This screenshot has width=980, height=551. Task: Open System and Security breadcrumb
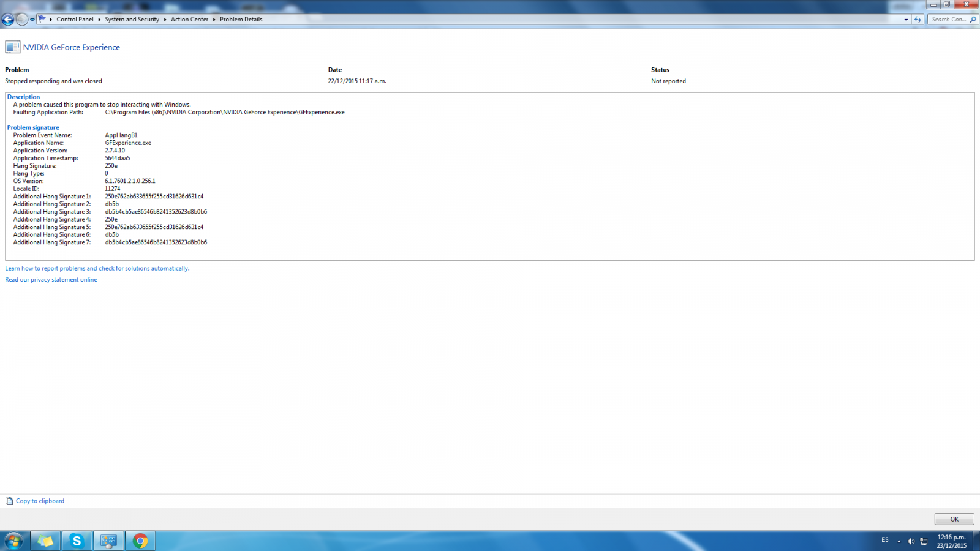(x=132, y=20)
